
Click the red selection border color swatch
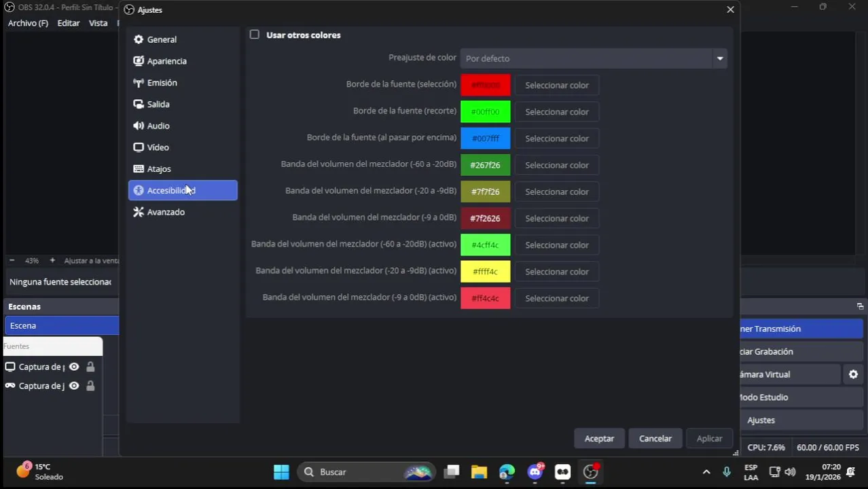point(486,85)
